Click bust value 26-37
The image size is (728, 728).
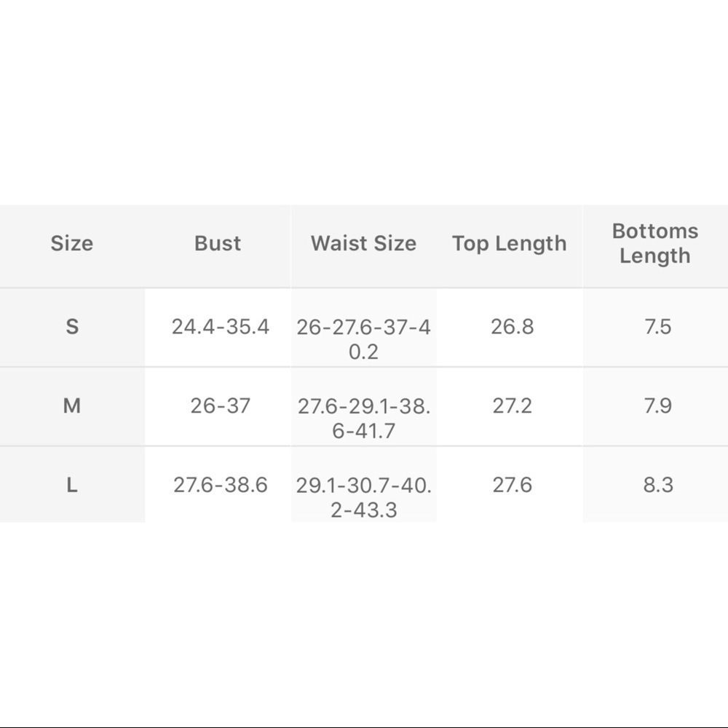[x=221, y=405]
